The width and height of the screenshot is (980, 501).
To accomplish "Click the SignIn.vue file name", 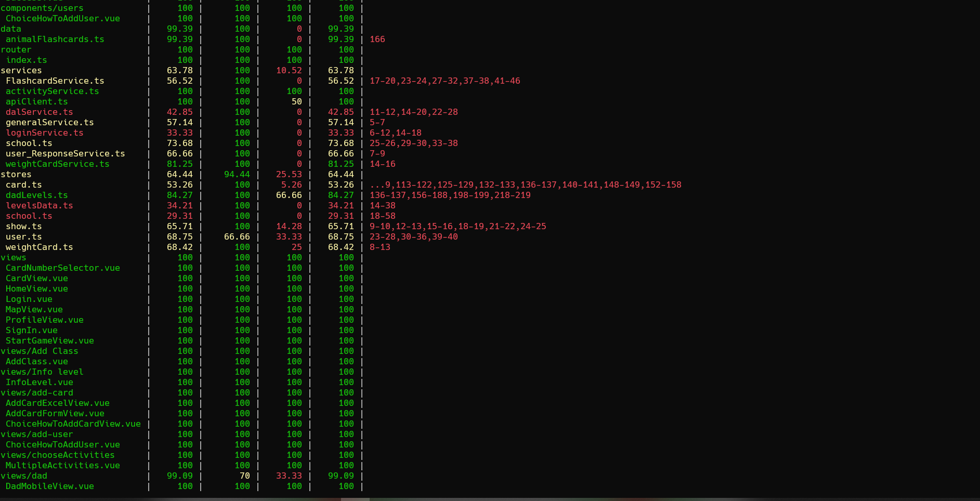I will point(32,331).
